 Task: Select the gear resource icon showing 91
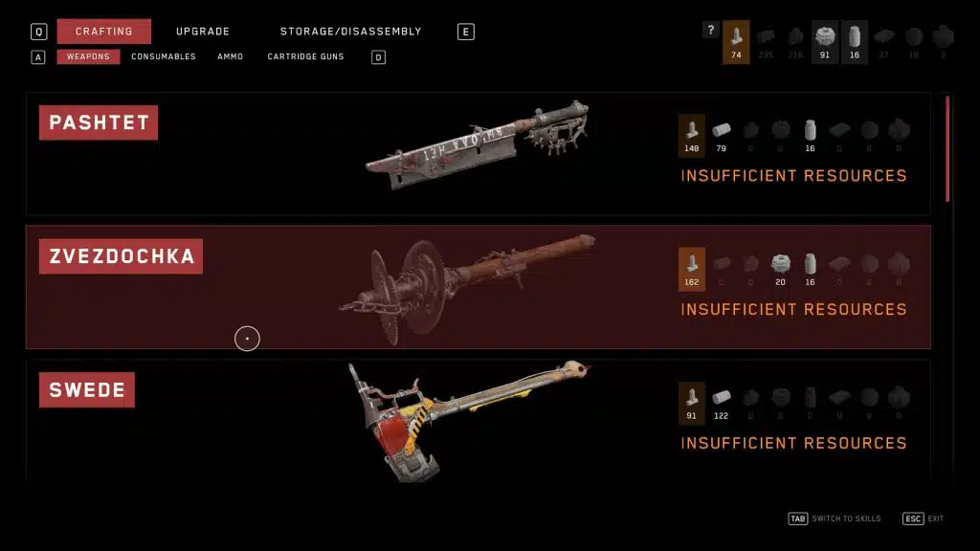825,42
